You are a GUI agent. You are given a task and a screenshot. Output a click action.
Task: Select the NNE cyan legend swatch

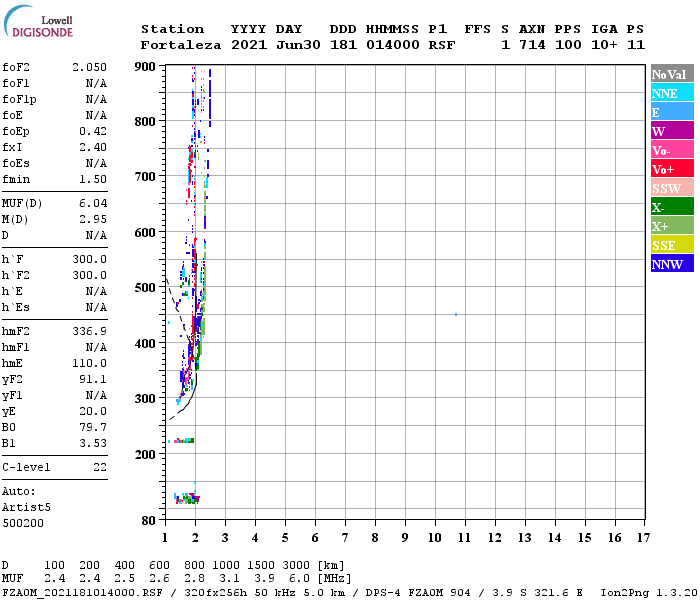[672, 93]
